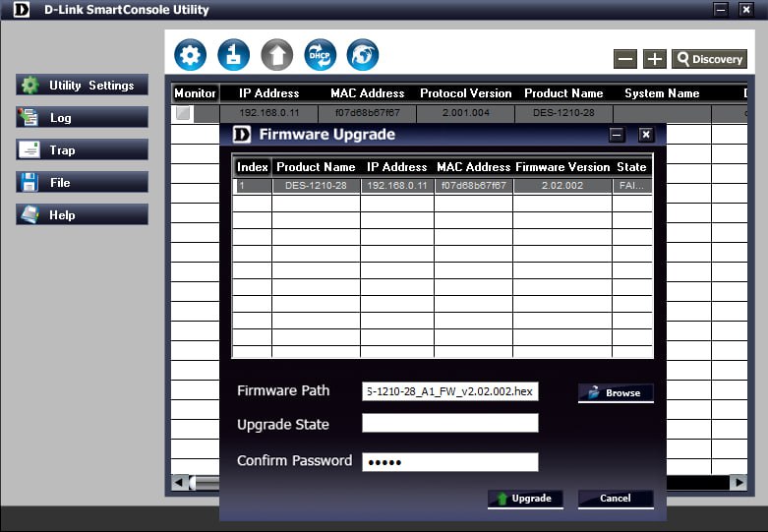Click the Index column header in dialog
This screenshot has width=768, height=532.
pos(253,167)
